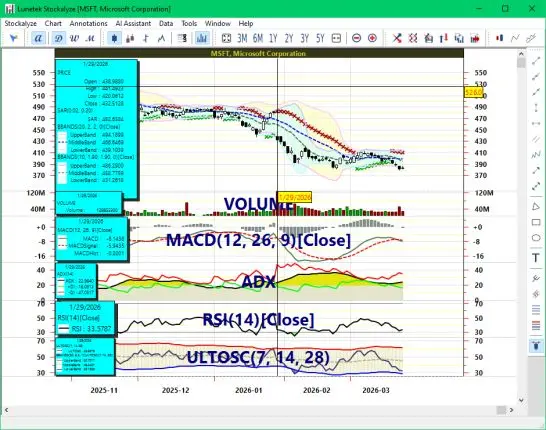Open the AI Assistant menu

click(x=133, y=24)
